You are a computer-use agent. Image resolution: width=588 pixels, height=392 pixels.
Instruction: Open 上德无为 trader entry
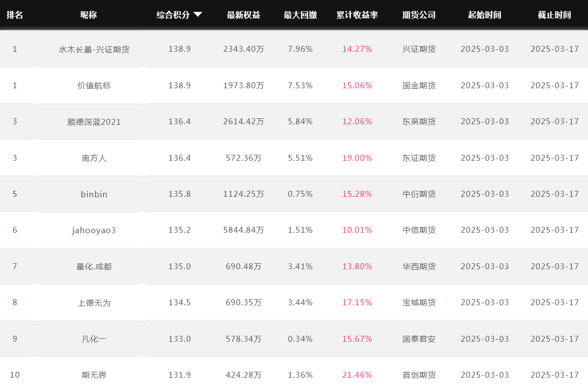[x=94, y=303]
